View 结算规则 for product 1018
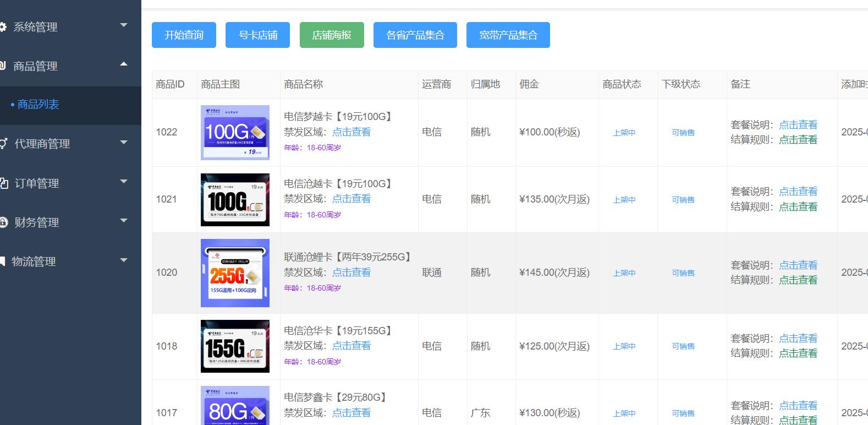 [798, 353]
